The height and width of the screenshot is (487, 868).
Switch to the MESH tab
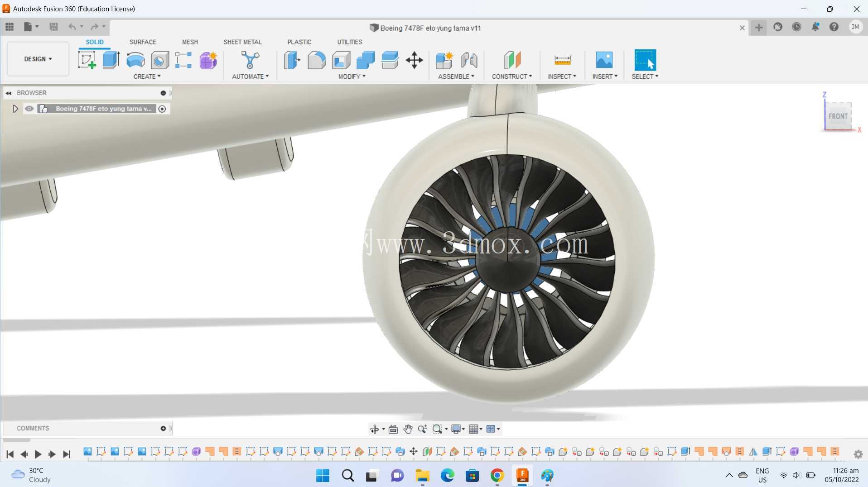[x=190, y=42]
